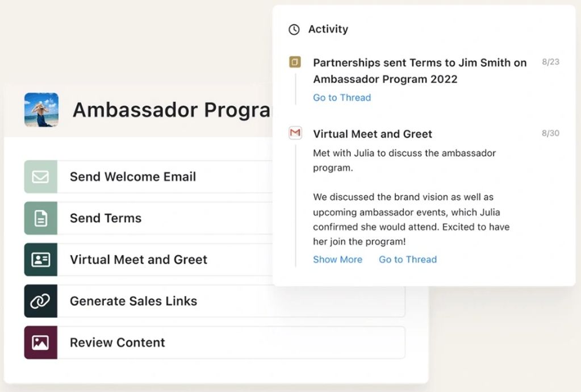
Task: Expand the meeting note with Show More
Action: [337, 260]
